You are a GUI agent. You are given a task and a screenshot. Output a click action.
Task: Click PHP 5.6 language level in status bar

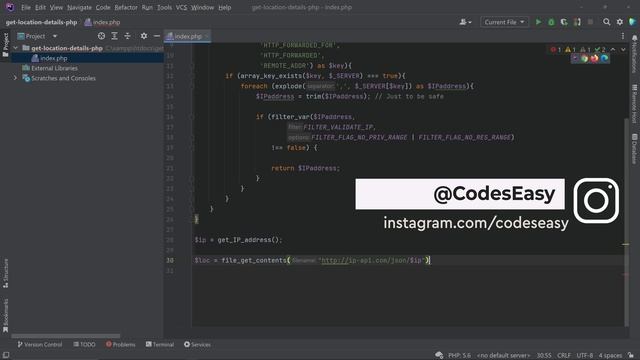[459, 356]
